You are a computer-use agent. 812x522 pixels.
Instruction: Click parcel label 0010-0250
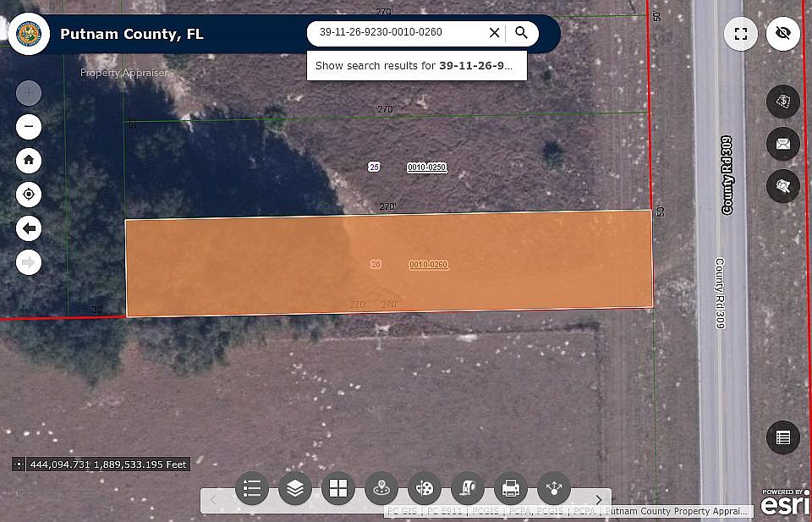point(426,168)
